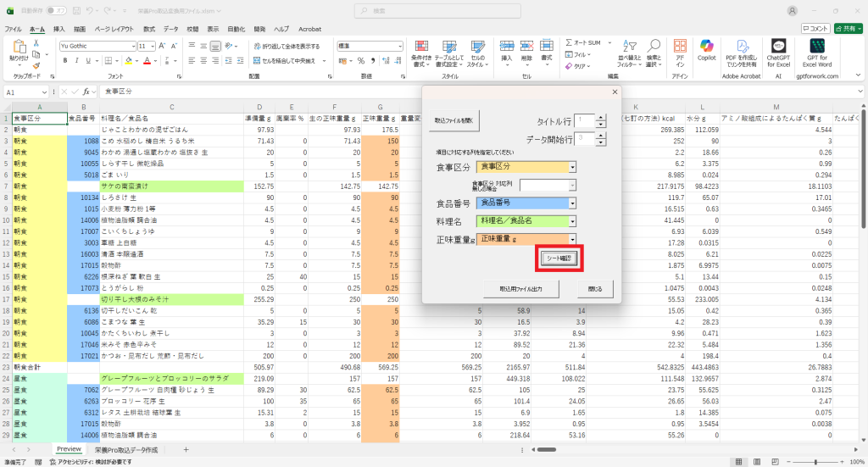Click the シート確認 button
The height and width of the screenshot is (467, 868).
[x=558, y=258]
